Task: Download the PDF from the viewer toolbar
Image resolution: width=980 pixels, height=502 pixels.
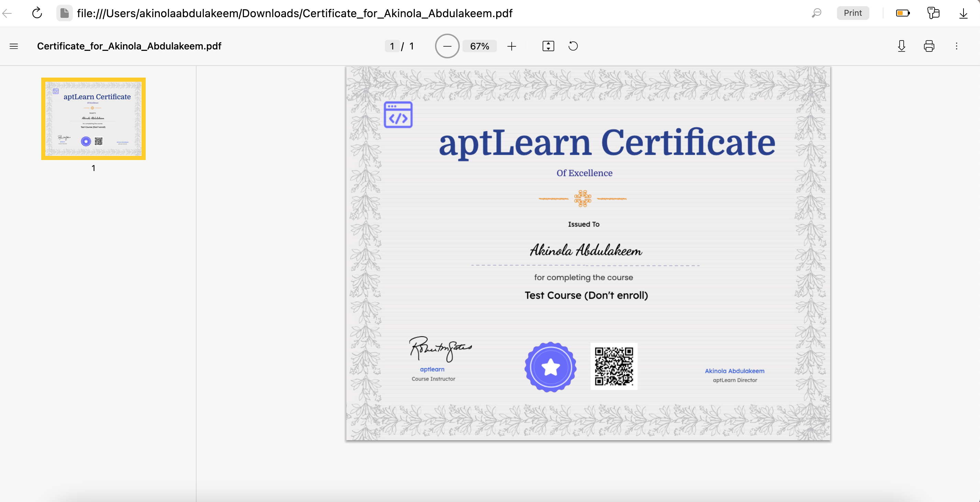Action: [x=901, y=46]
